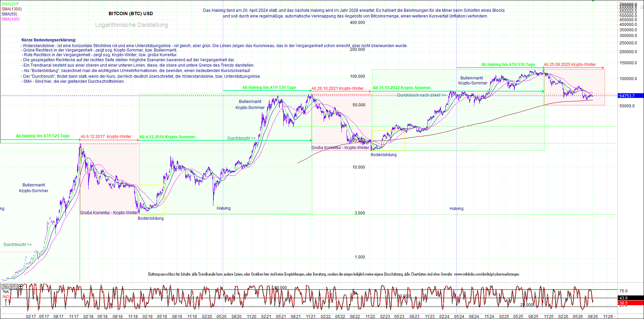Screen dimensions: 644x319
Task: Click the plus icon beside Sto(9/5)
Action: 21,286
